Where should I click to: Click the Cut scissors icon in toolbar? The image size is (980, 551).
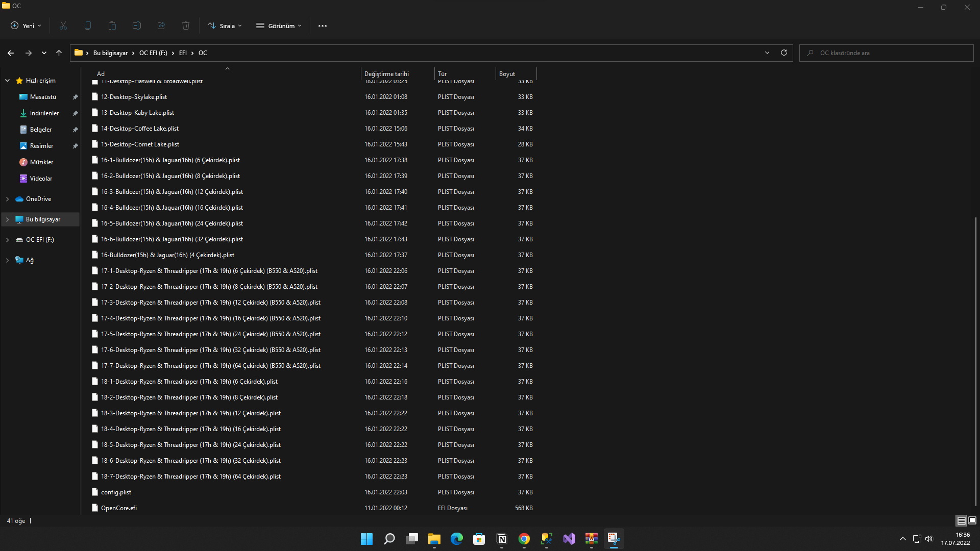[63, 26]
